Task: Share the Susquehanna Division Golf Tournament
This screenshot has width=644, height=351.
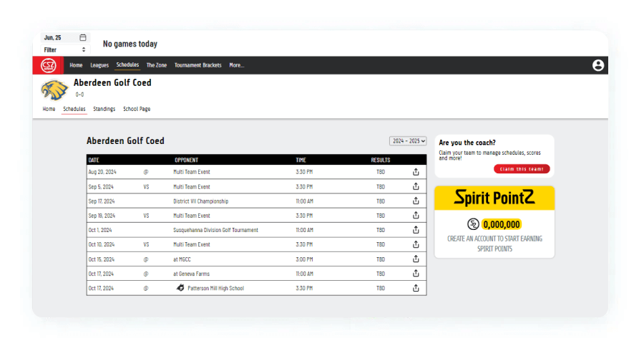Action: [x=416, y=230]
